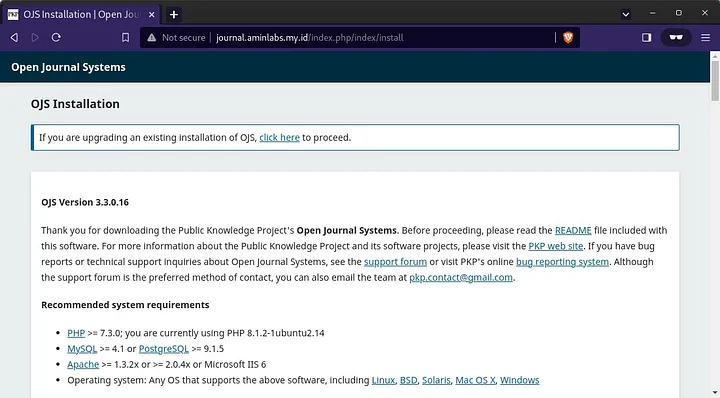Open the Solaris link
This screenshot has width=720, height=398.
(436, 380)
